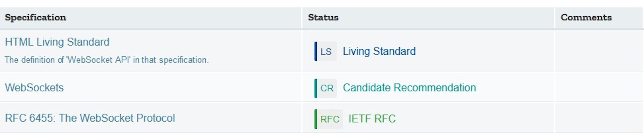644x139 pixels.
Task: Click the Comments column header
Action: tap(586, 17)
